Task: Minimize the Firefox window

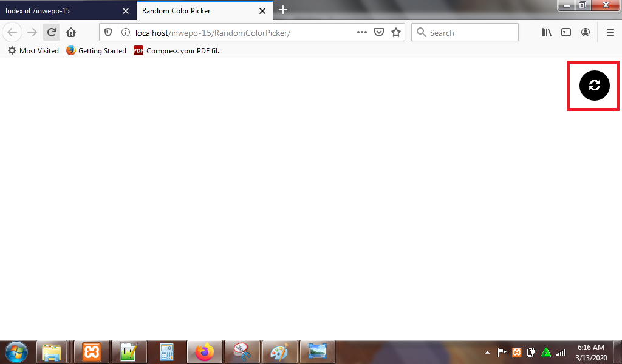Action: click(x=567, y=5)
